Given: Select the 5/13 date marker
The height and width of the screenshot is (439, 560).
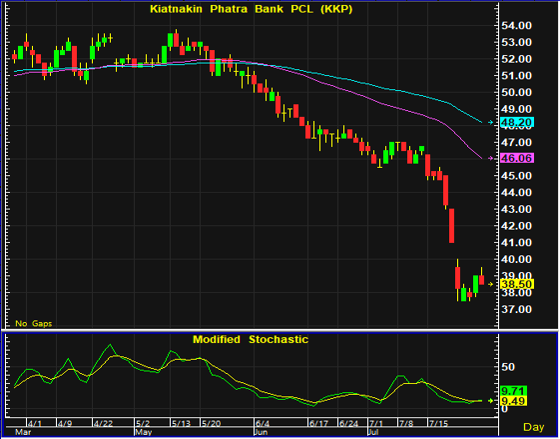Looking at the screenshot, I should 181,424.
